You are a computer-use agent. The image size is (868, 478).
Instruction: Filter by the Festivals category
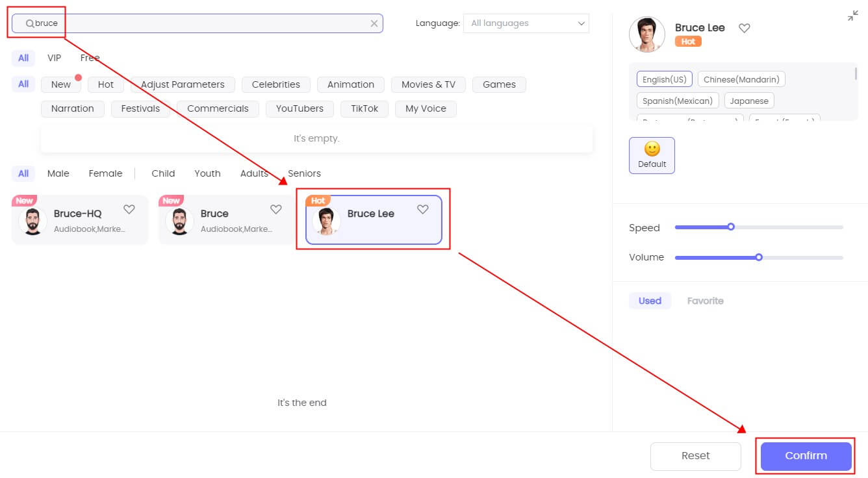point(140,108)
